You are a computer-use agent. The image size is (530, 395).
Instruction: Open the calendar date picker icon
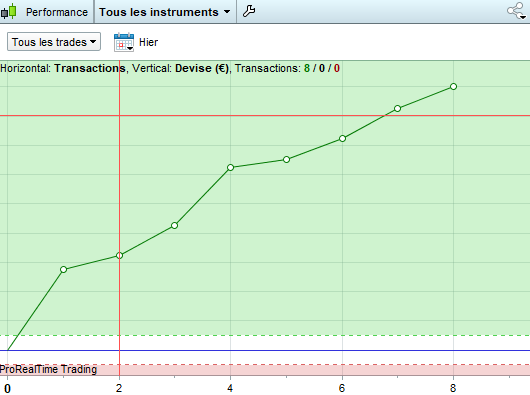tap(124, 42)
